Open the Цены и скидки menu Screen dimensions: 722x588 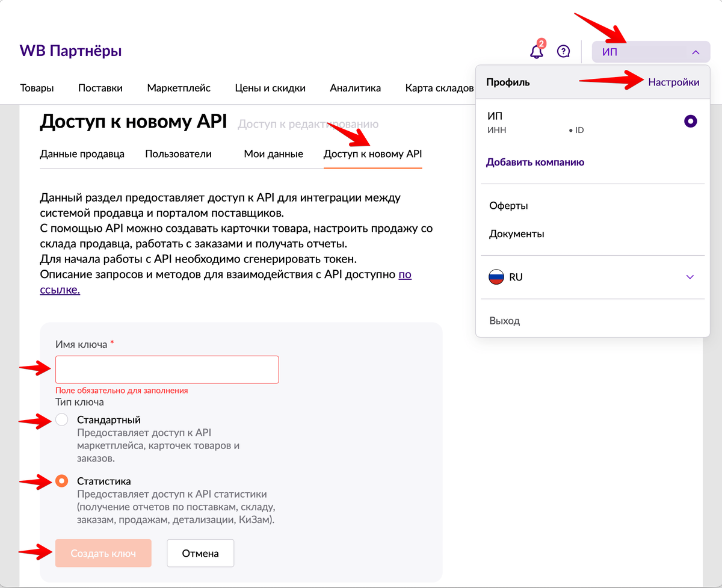(x=270, y=88)
